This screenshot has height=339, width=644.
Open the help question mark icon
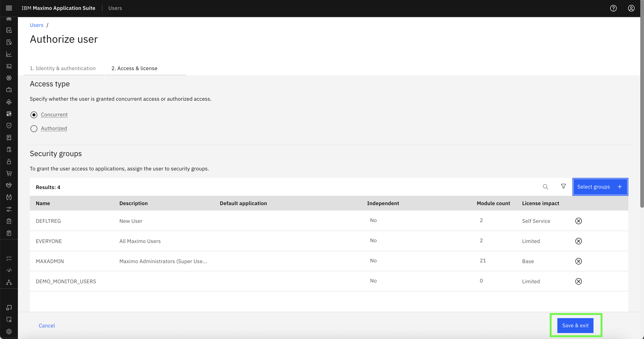click(x=613, y=8)
